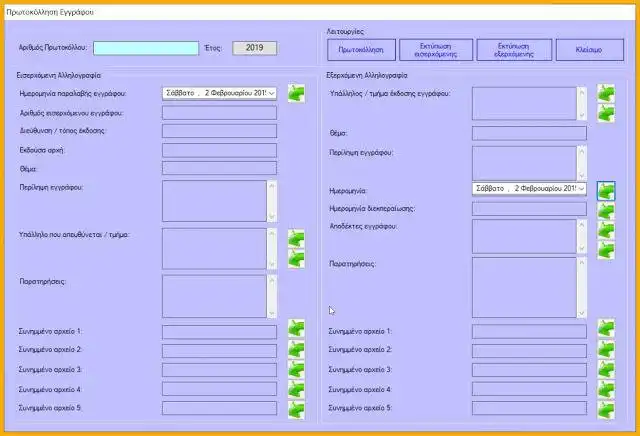This screenshot has height=436, width=640.
Task: Click scroll-up arrow of Υπάλληλος / τμήμα έκδοσης area
Action: click(582, 93)
